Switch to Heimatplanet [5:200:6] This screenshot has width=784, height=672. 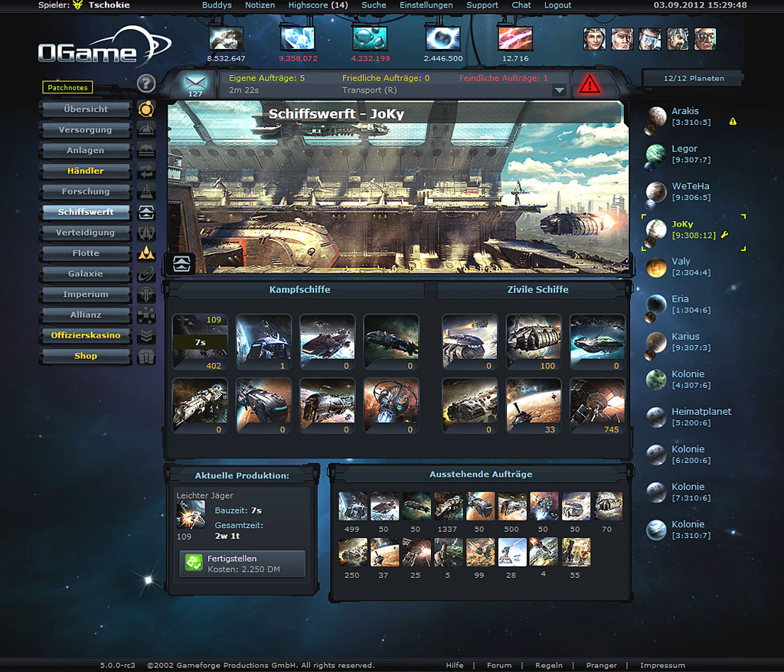click(x=688, y=417)
